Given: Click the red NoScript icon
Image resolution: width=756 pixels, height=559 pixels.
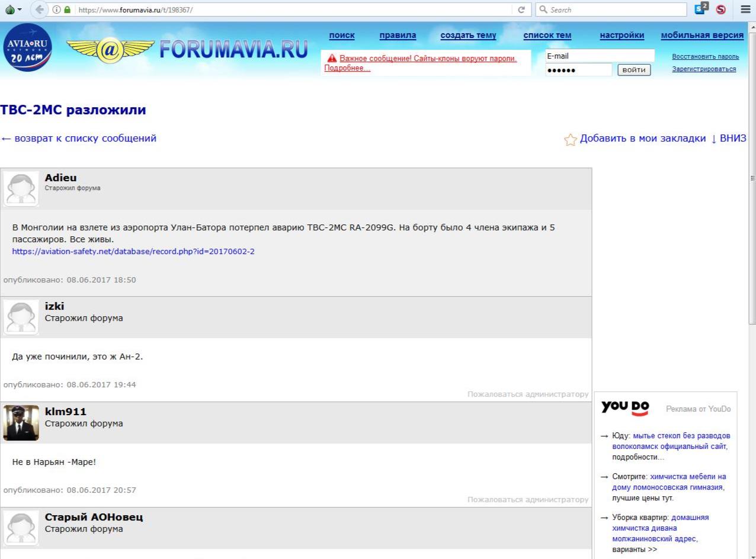Looking at the screenshot, I should tap(722, 9).
